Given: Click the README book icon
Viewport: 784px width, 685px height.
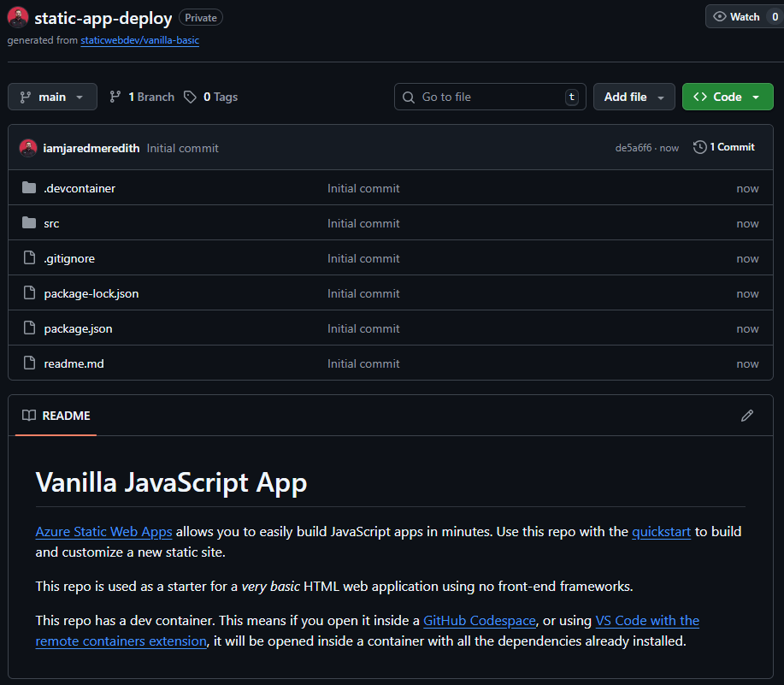Looking at the screenshot, I should tap(29, 416).
